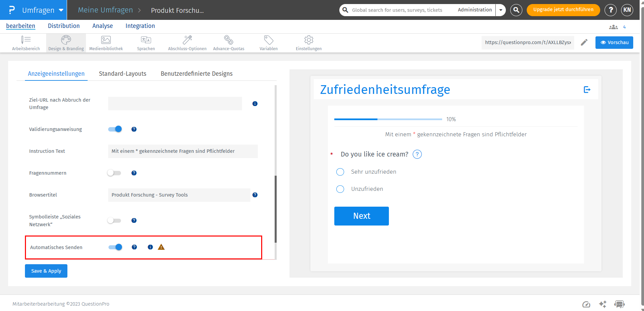Image resolution: width=644 pixels, height=311 pixels.
Task: Open the Integration tab
Action: click(x=140, y=26)
